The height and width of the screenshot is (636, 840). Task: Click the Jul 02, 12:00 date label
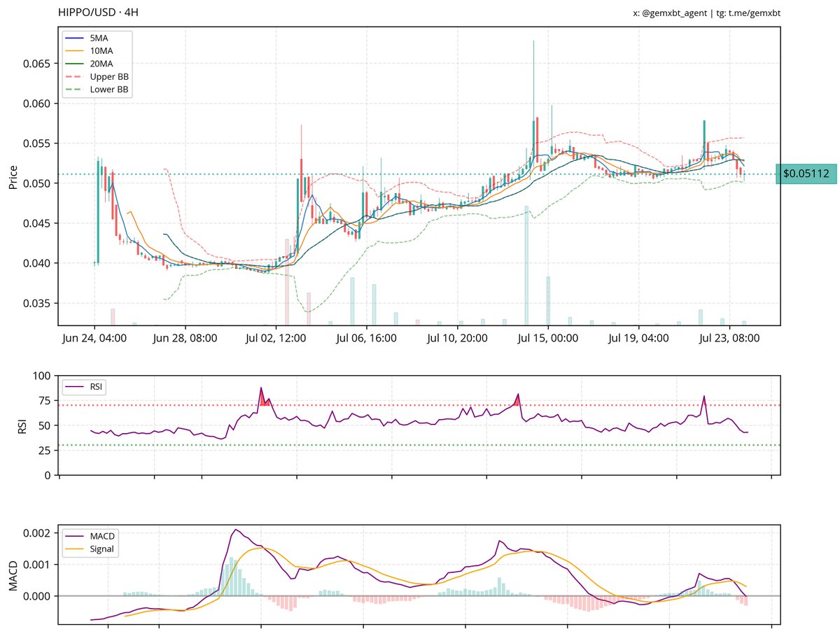coord(276,338)
